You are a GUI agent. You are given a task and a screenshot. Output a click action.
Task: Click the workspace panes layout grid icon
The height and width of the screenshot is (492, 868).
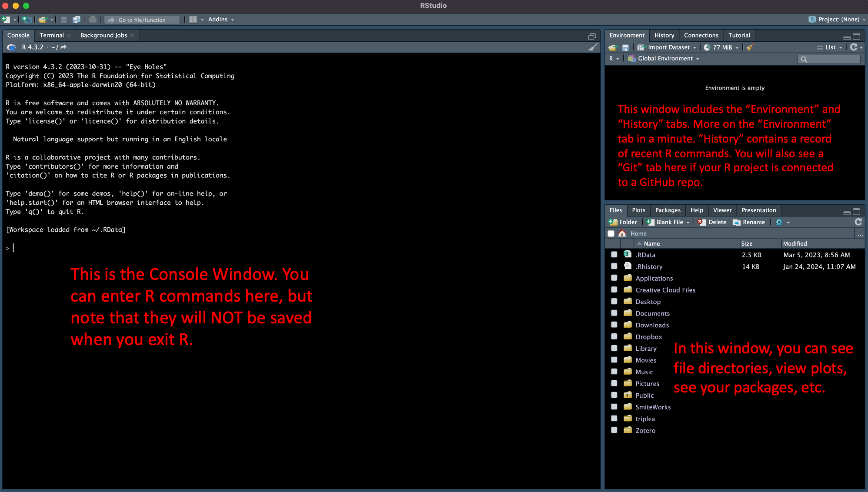pos(193,20)
